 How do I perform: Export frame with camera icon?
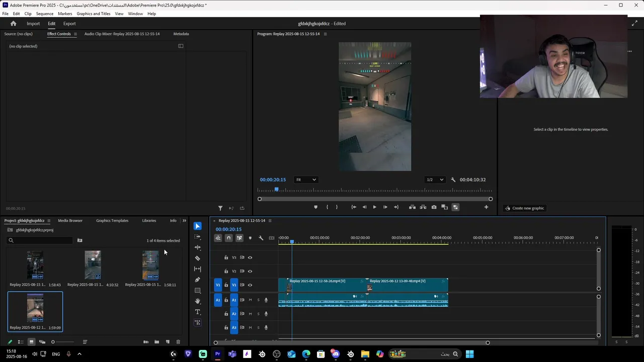[x=434, y=207]
